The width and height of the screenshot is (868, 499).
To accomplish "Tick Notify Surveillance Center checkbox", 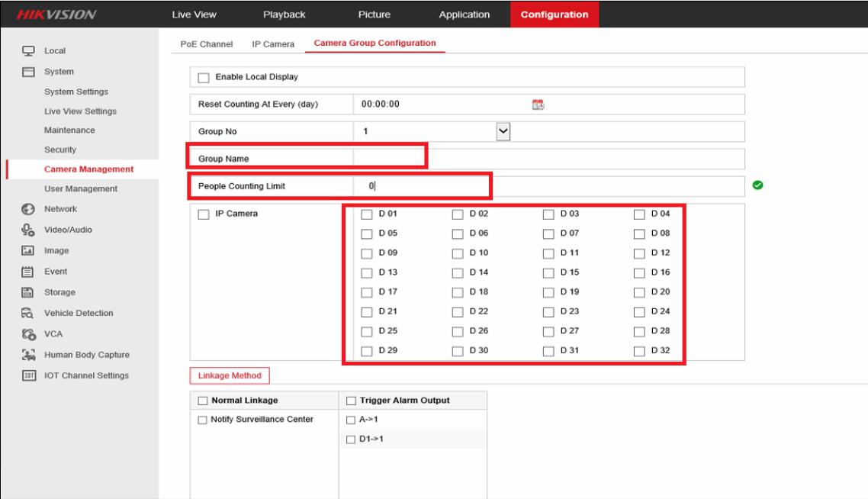I will pos(202,419).
